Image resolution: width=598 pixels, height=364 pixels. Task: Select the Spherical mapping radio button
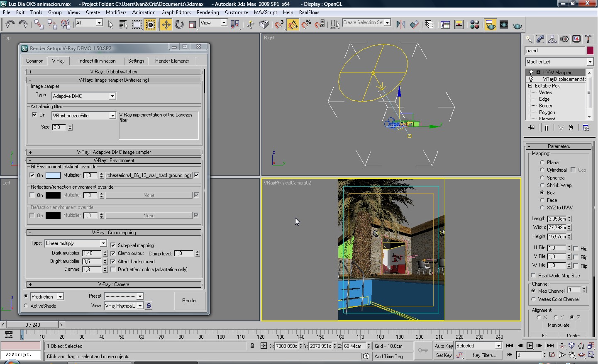542,177
